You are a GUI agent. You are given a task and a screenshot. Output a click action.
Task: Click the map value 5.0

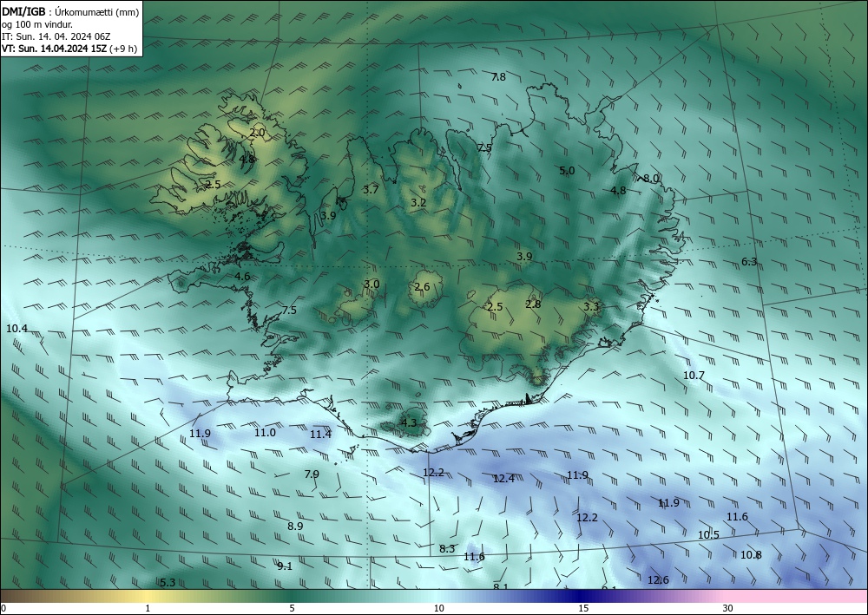567,171
